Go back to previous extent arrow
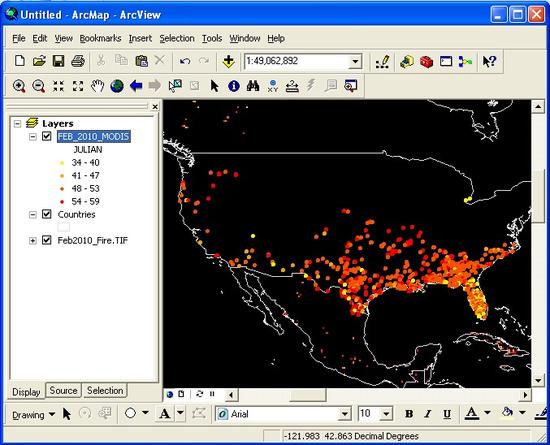This screenshot has height=445, width=550. coord(136,86)
